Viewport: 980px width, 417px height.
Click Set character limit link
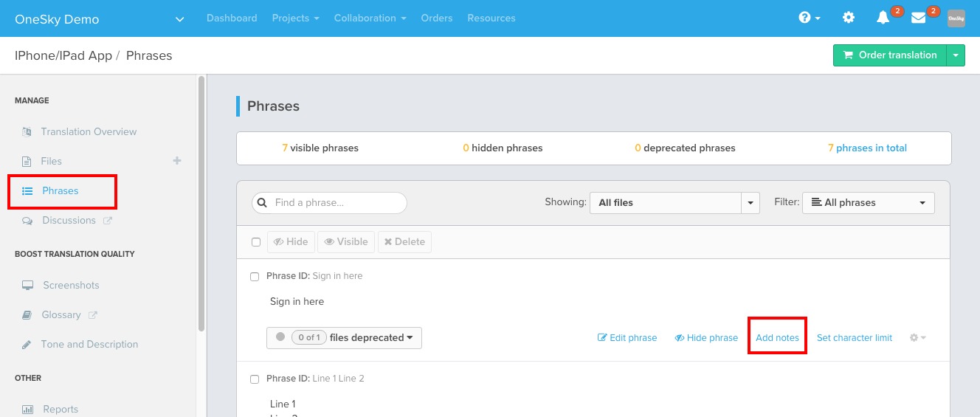[x=855, y=338]
